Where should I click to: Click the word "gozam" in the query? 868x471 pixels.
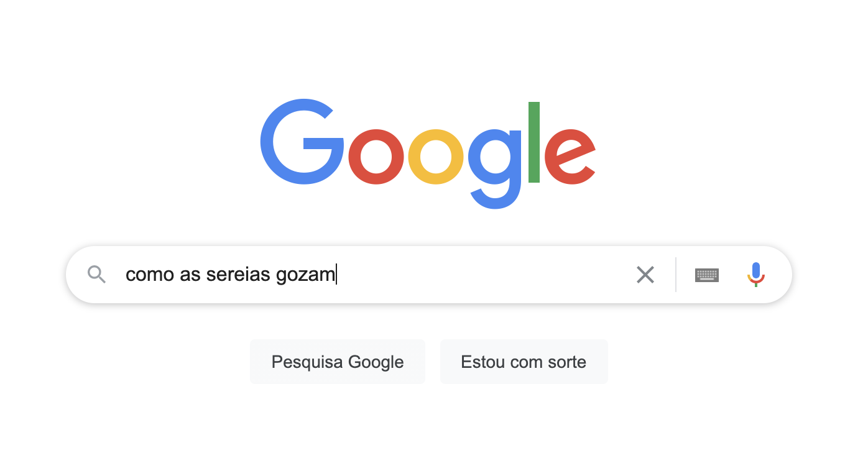click(x=306, y=275)
